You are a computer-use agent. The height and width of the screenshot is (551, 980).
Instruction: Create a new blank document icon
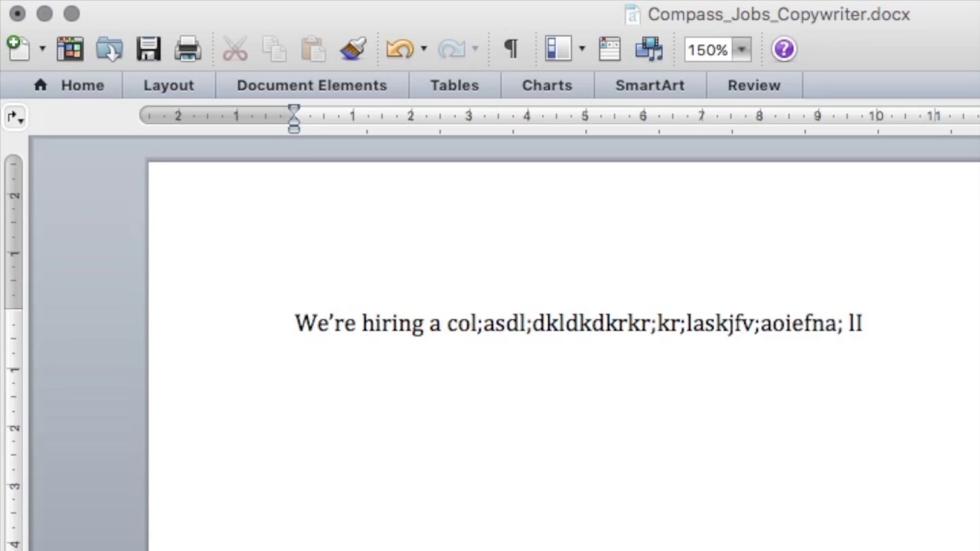pyautogui.click(x=18, y=49)
